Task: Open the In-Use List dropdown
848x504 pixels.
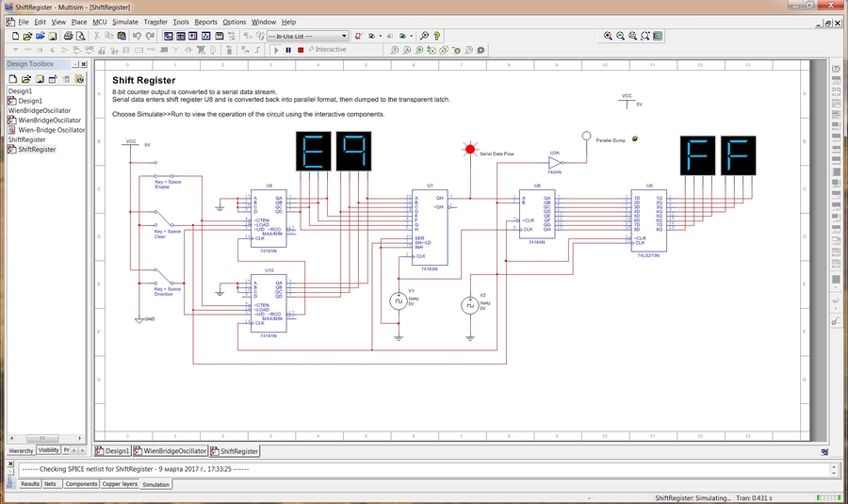Action: pyautogui.click(x=344, y=36)
